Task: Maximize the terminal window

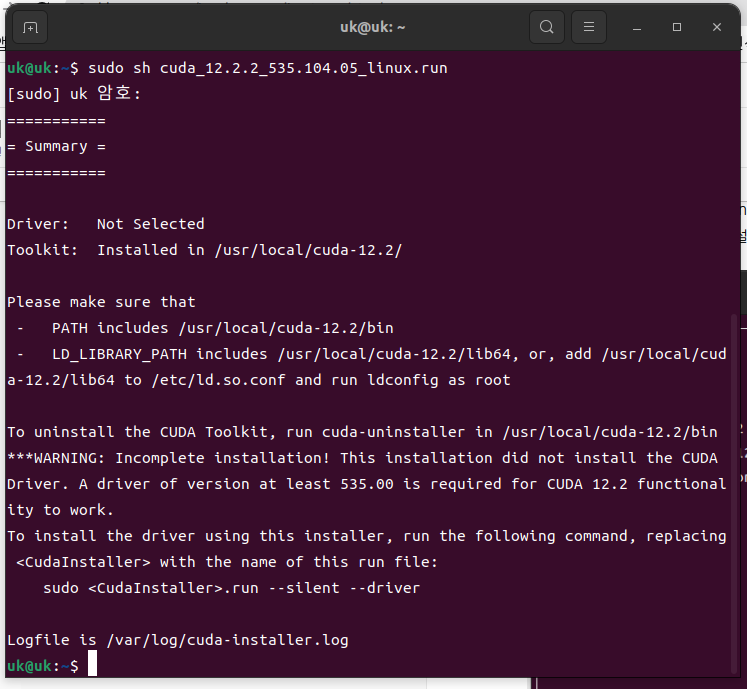Action: pyautogui.click(x=676, y=27)
